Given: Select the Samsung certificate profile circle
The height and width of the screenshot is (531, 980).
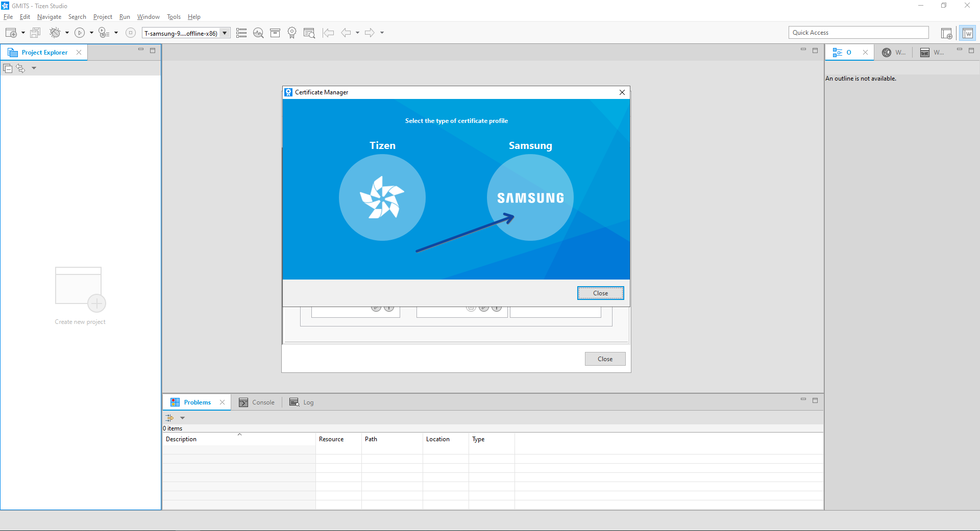Looking at the screenshot, I should tap(530, 197).
